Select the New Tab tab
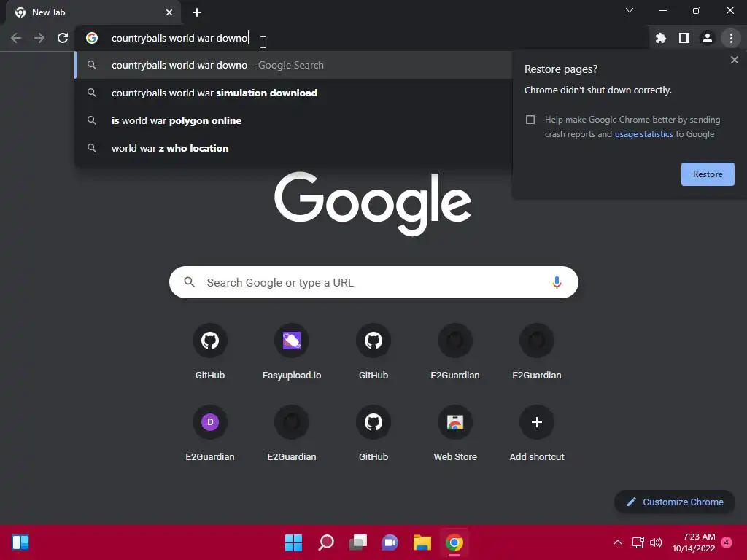 tap(93, 12)
